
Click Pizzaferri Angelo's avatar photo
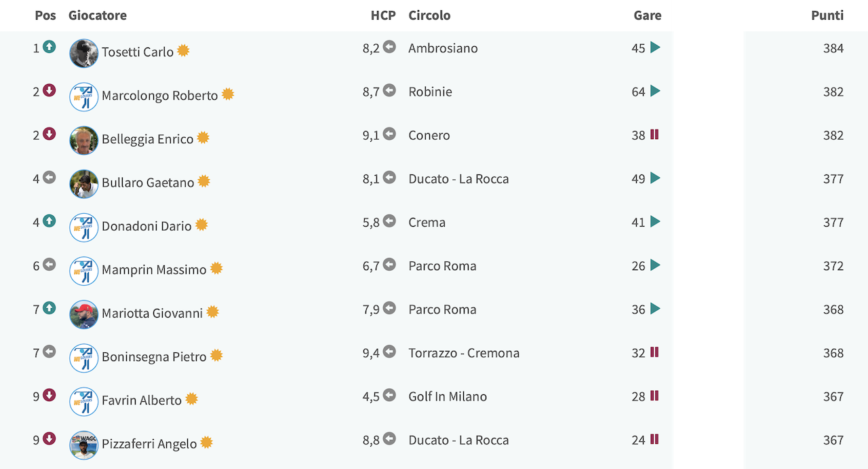(84, 445)
